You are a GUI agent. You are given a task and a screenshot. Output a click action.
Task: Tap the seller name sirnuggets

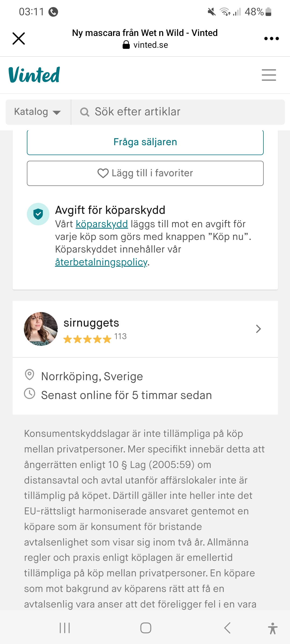(x=91, y=323)
